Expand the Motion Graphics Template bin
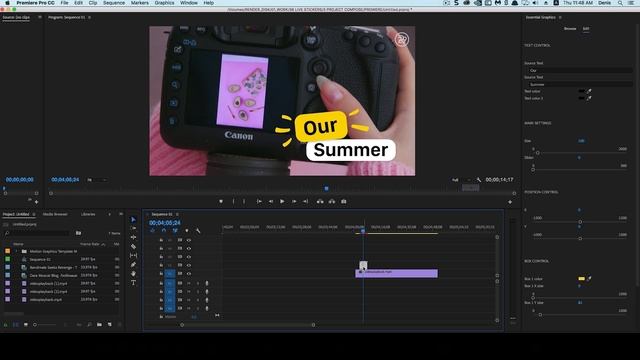 (17, 251)
